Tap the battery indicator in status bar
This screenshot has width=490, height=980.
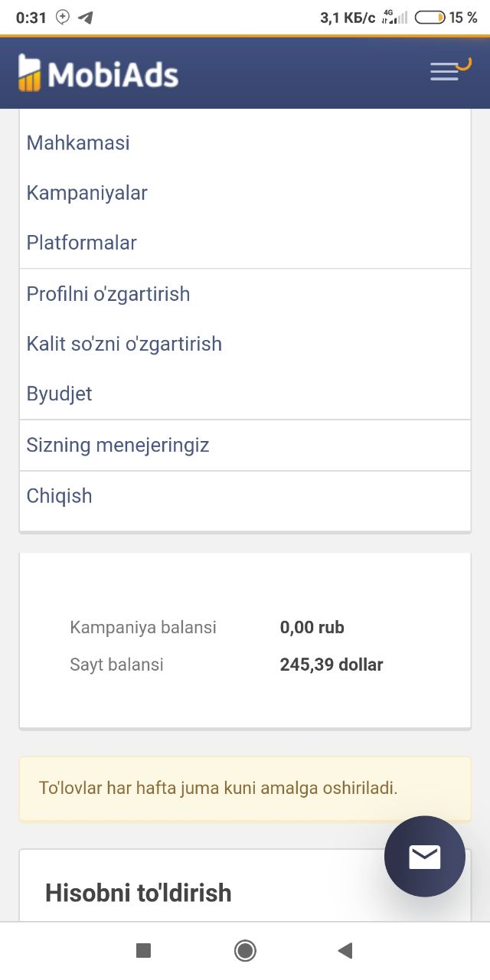[430, 17]
